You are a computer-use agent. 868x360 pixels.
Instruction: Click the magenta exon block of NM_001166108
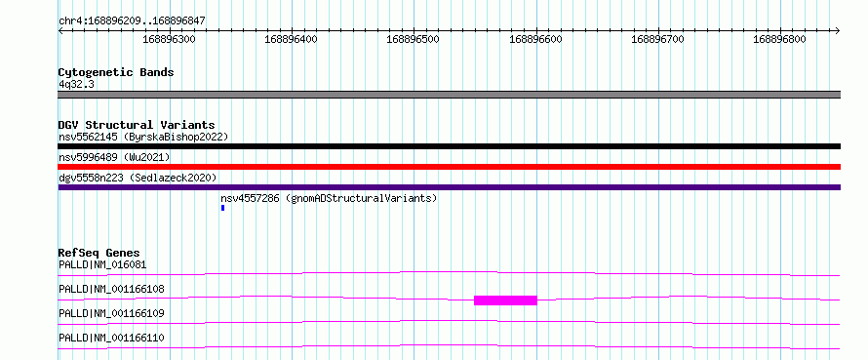point(505,300)
